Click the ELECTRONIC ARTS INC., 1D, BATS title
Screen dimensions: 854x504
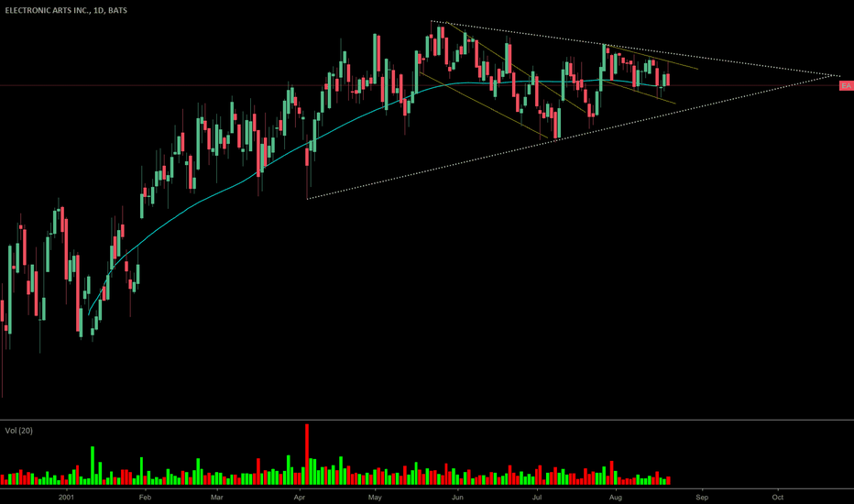(x=66, y=10)
